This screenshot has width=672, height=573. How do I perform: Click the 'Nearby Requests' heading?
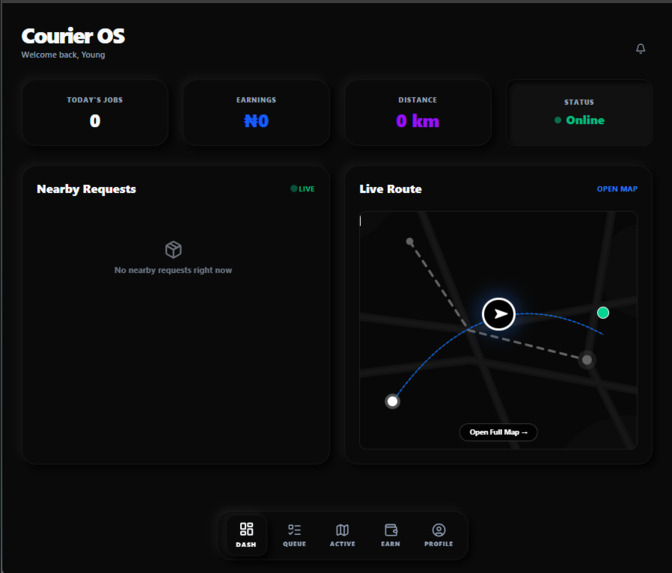(x=87, y=189)
